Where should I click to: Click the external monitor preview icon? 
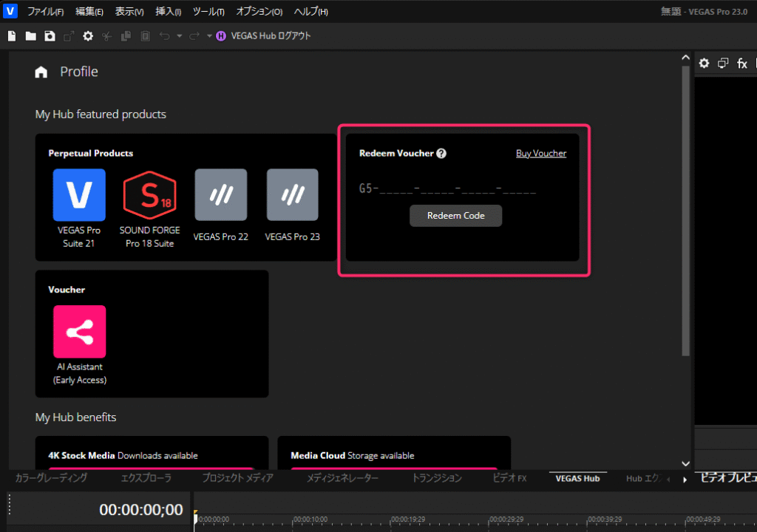[723, 64]
